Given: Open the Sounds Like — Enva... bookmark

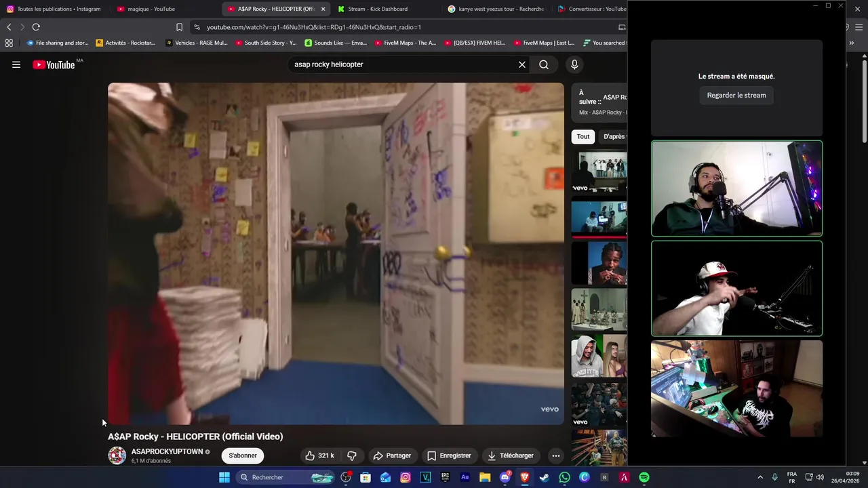Looking at the screenshot, I should 336,43.
